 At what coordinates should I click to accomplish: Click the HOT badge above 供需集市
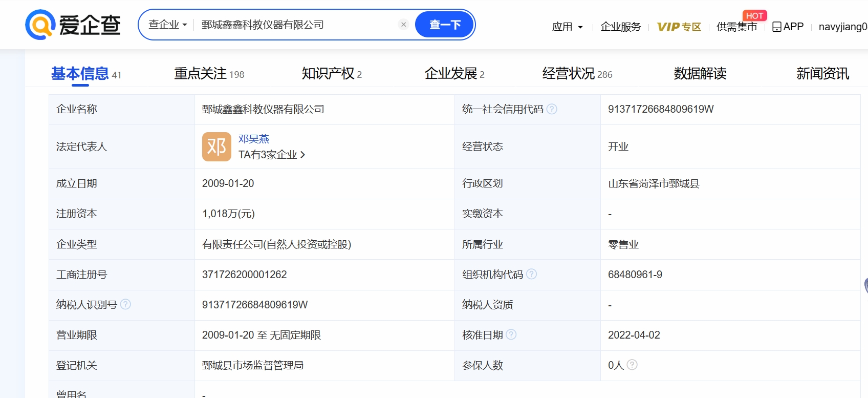pyautogui.click(x=754, y=16)
